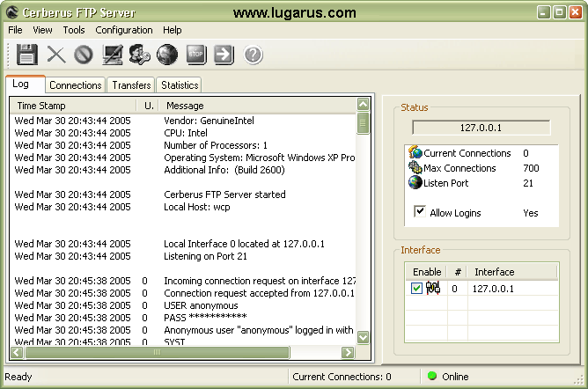Click the floppy disk Save icon
Image resolution: width=588 pixels, height=389 pixels.
[27, 55]
